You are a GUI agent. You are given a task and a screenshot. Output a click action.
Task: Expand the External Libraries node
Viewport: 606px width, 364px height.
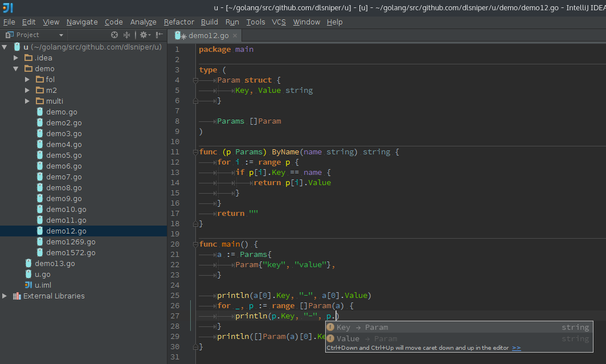click(x=5, y=296)
